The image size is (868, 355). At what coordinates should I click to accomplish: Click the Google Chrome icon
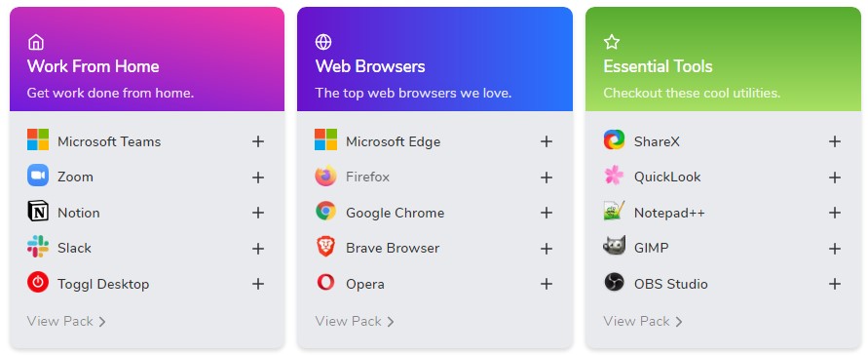[x=325, y=211]
